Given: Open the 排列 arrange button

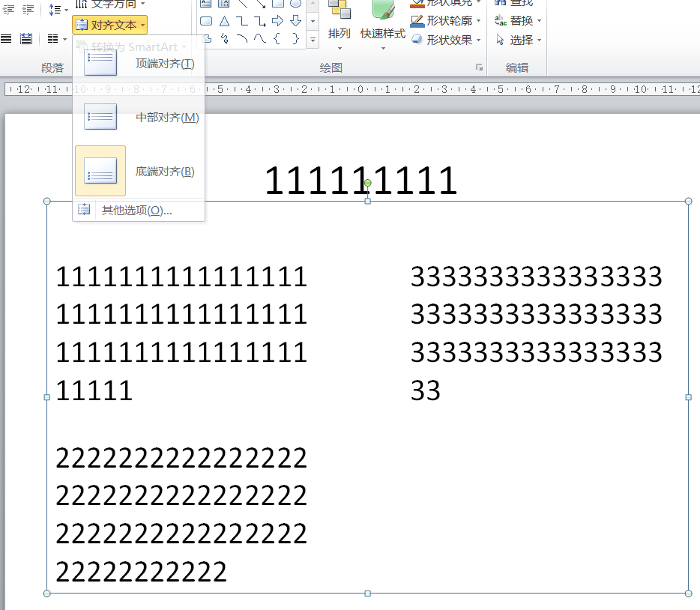Looking at the screenshot, I should tap(340, 34).
